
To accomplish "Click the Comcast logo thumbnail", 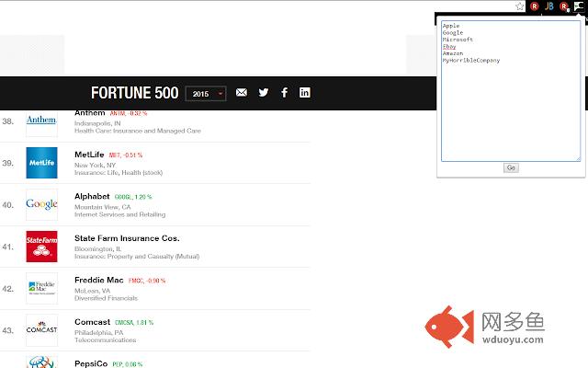I will click(41, 329).
